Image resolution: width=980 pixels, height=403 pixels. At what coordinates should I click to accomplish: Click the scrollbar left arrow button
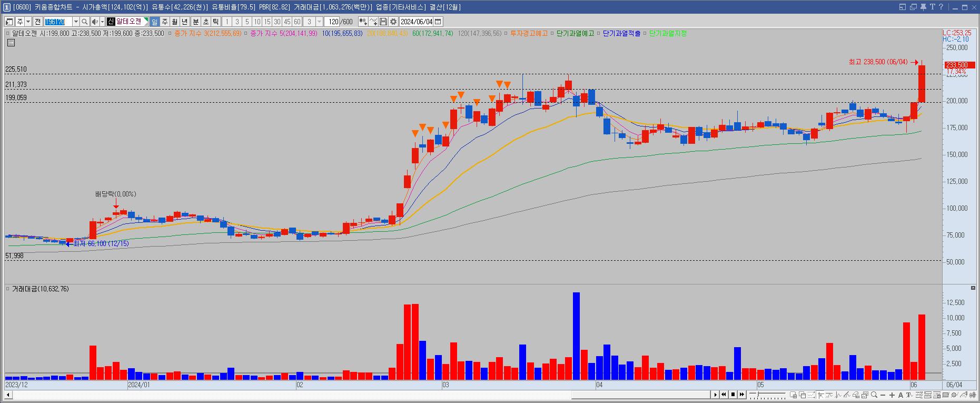(x=8, y=395)
